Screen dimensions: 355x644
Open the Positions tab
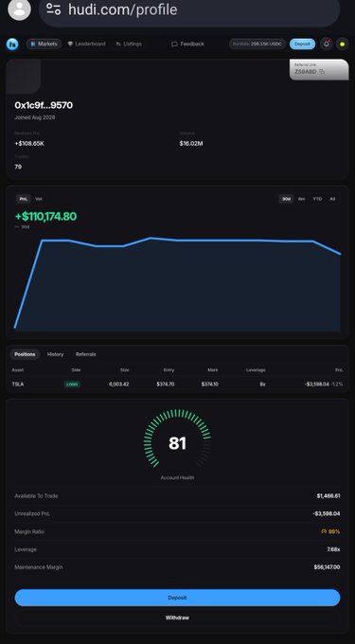tap(25, 354)
